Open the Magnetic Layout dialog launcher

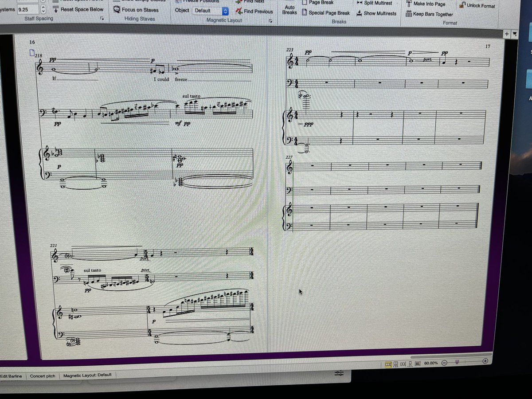pyautogui.click(x=271, y=21)
